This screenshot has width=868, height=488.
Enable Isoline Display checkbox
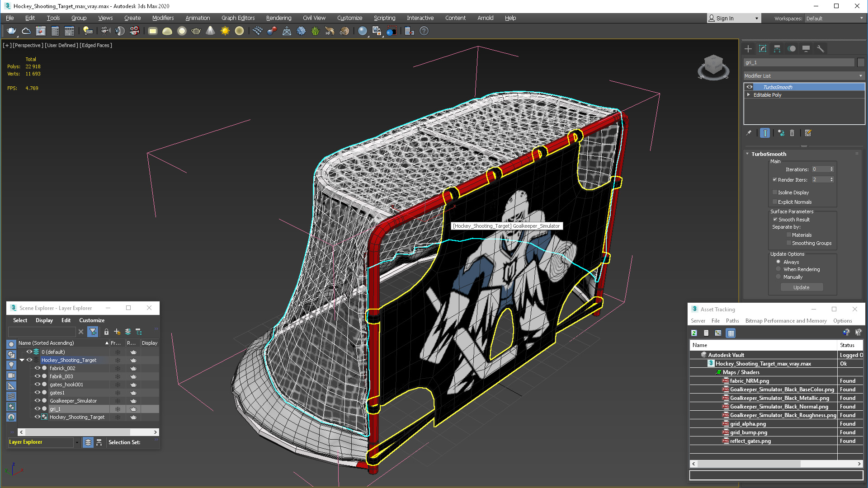point(775,192)
